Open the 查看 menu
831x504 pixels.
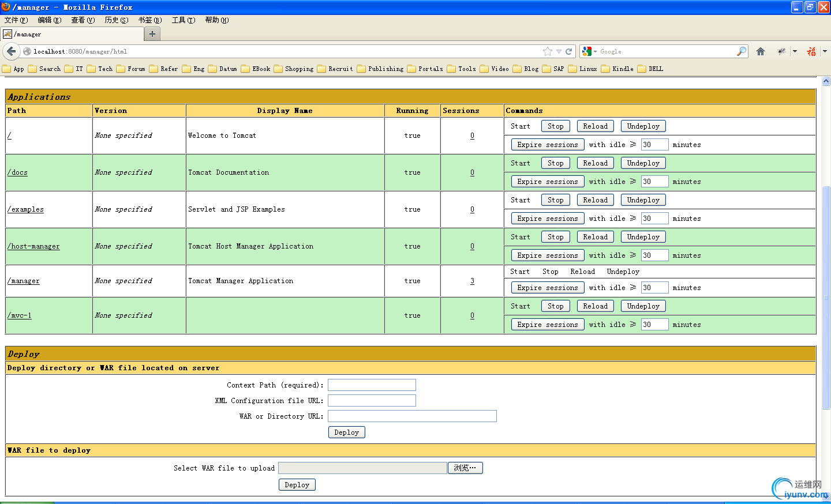[x=83, y=20]
